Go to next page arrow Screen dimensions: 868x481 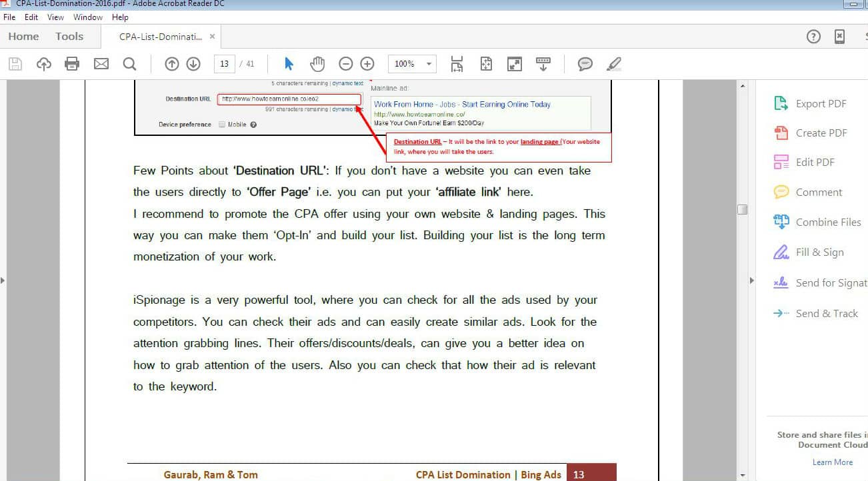[193, 64]
